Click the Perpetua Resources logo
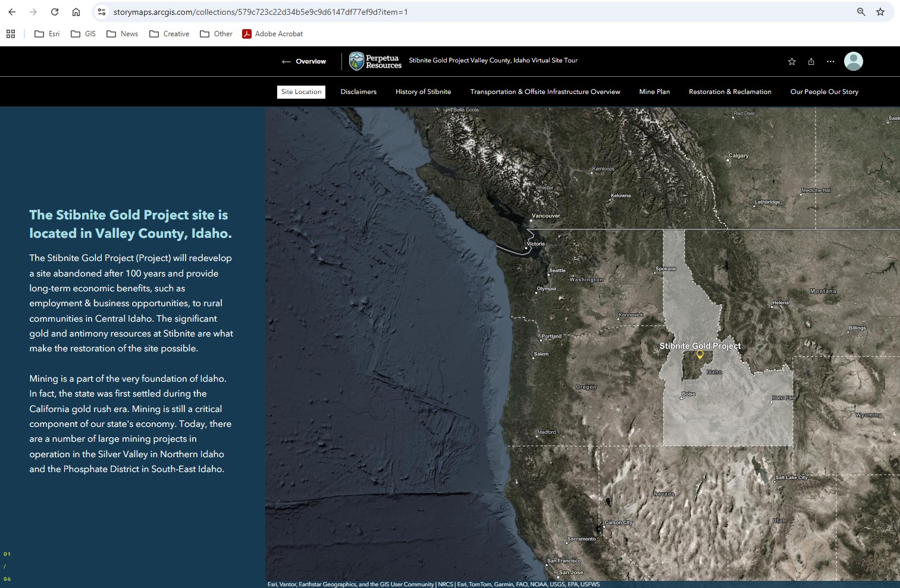 (x=375, y=61)
